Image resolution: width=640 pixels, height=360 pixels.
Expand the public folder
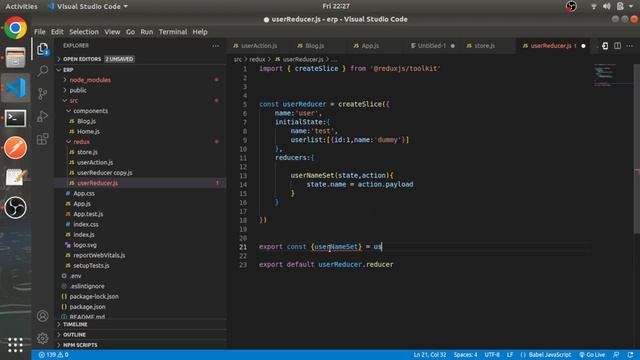click(140, 90)
